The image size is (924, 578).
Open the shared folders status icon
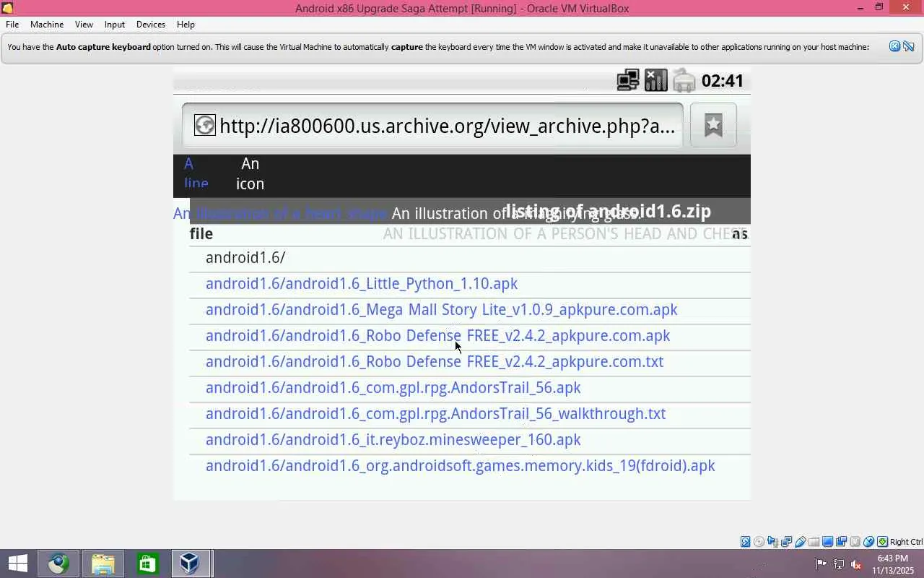(814, 542)
